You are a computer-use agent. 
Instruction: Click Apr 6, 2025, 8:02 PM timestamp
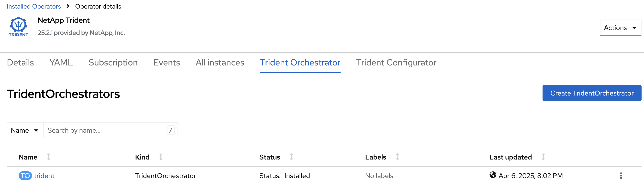point(531,176)
